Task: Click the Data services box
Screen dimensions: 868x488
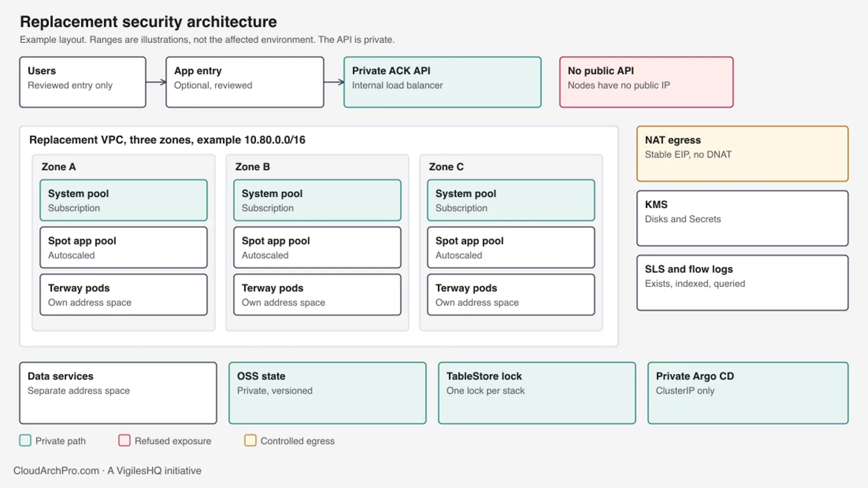Action: [x=118, y=393]
